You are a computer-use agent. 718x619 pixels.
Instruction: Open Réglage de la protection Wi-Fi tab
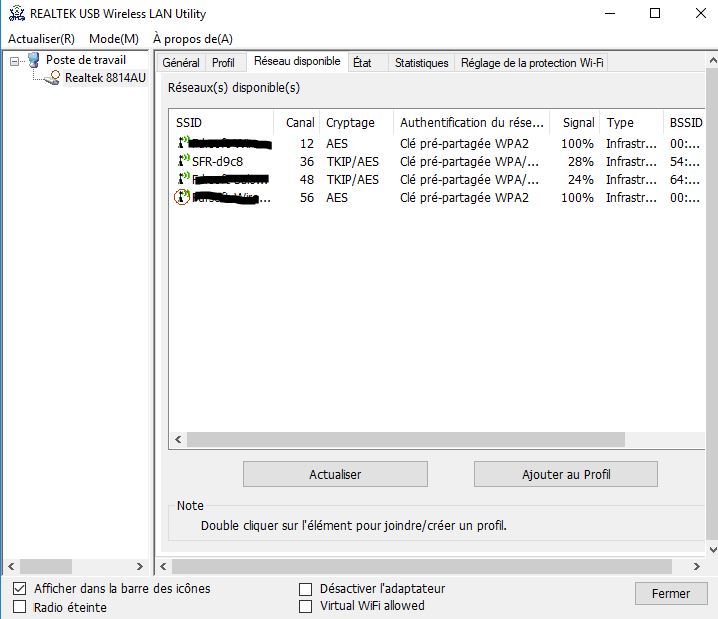532,63
